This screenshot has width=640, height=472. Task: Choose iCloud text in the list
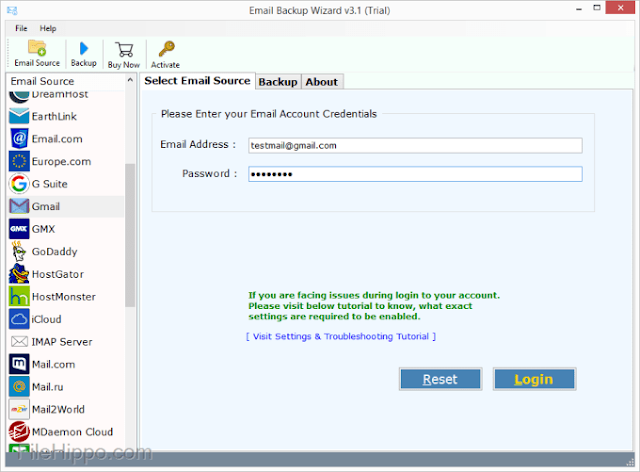[47, 319]
